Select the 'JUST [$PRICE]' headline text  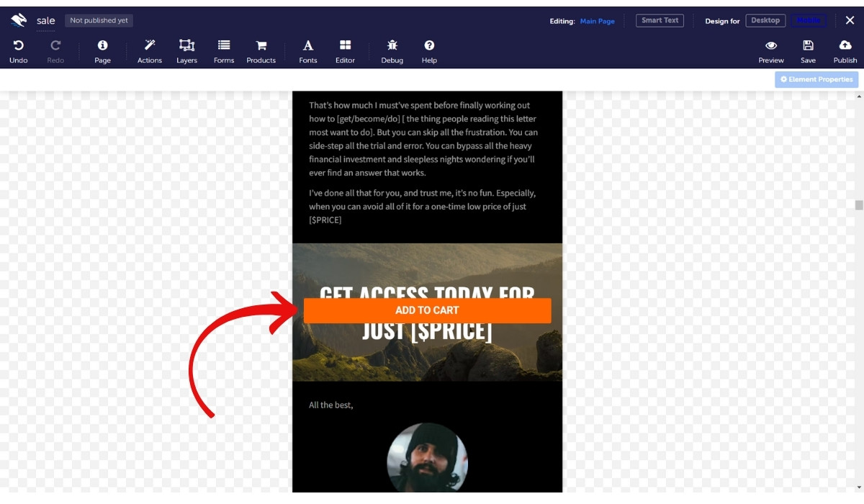[x=427, y=333]
